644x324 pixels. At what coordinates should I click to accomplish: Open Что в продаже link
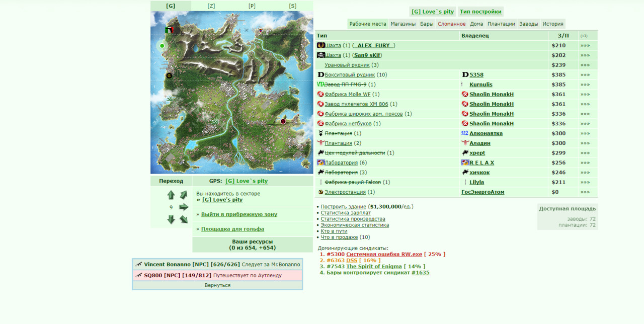point(340,237)
